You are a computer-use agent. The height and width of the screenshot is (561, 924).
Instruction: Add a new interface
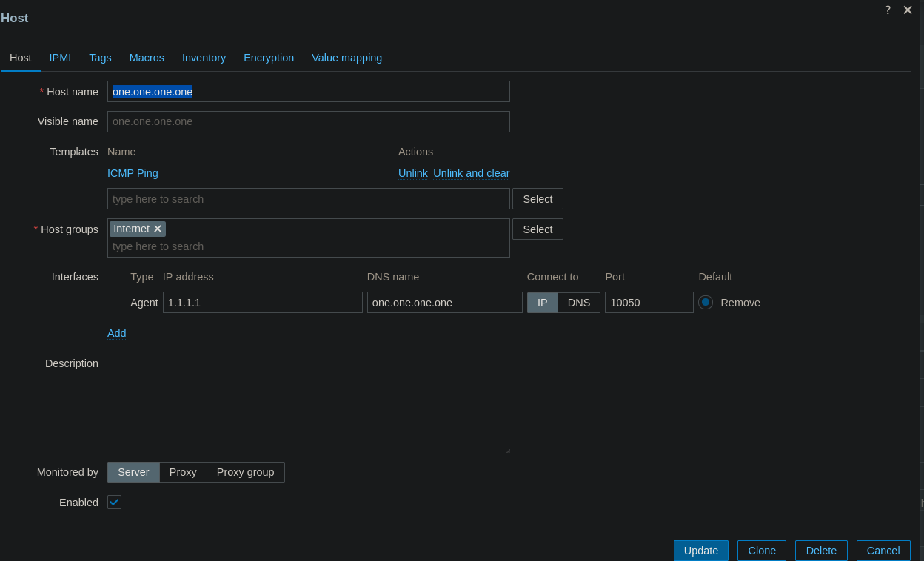click(117, 333)
